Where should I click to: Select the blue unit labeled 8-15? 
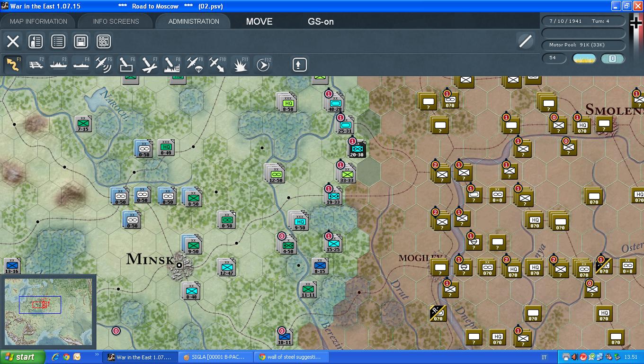[x=320, y=265]
